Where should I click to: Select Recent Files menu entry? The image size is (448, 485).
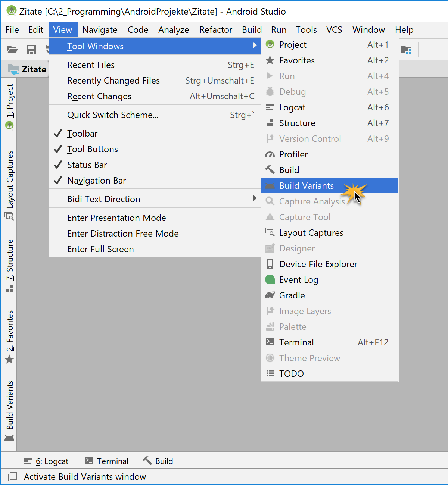pos(155,65)
